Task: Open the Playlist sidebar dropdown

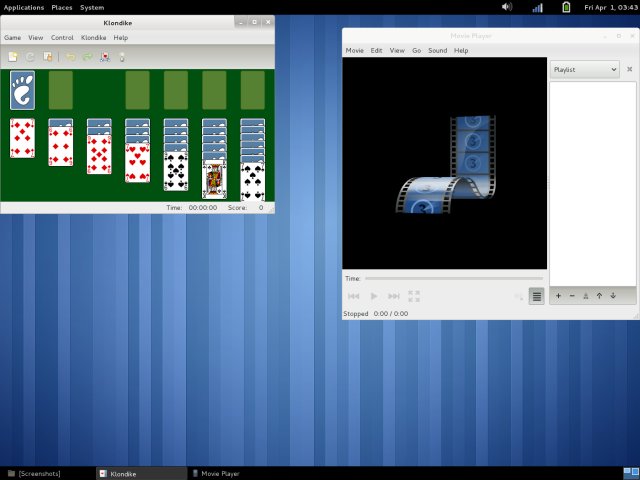Action: pyautogui.click(x=585, y=70)
